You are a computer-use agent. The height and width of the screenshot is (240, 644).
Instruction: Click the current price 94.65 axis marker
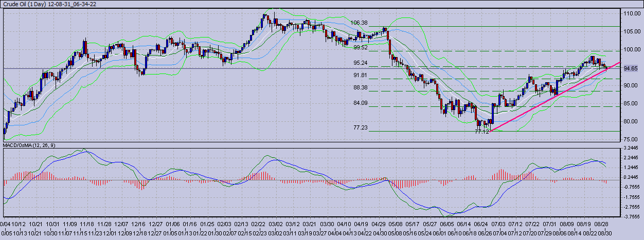630,68
